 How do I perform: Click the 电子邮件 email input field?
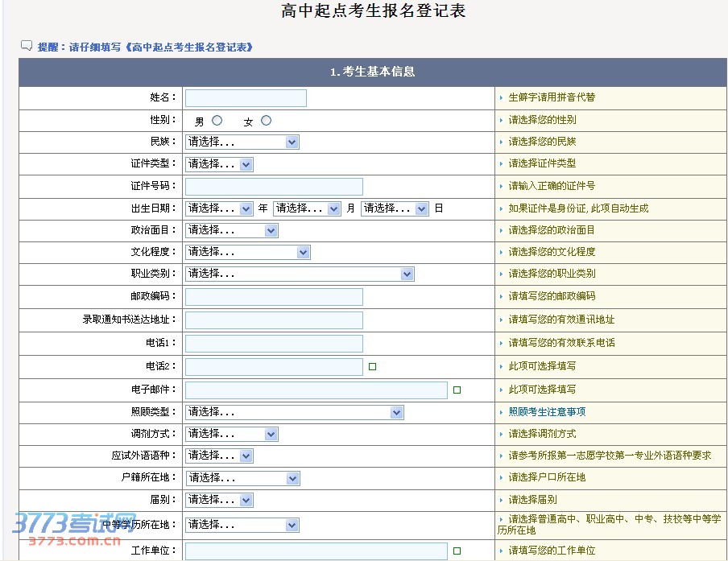point(316,390)
